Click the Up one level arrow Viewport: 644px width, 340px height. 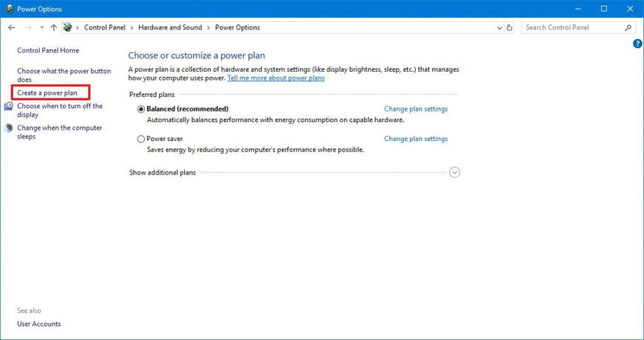53,28
